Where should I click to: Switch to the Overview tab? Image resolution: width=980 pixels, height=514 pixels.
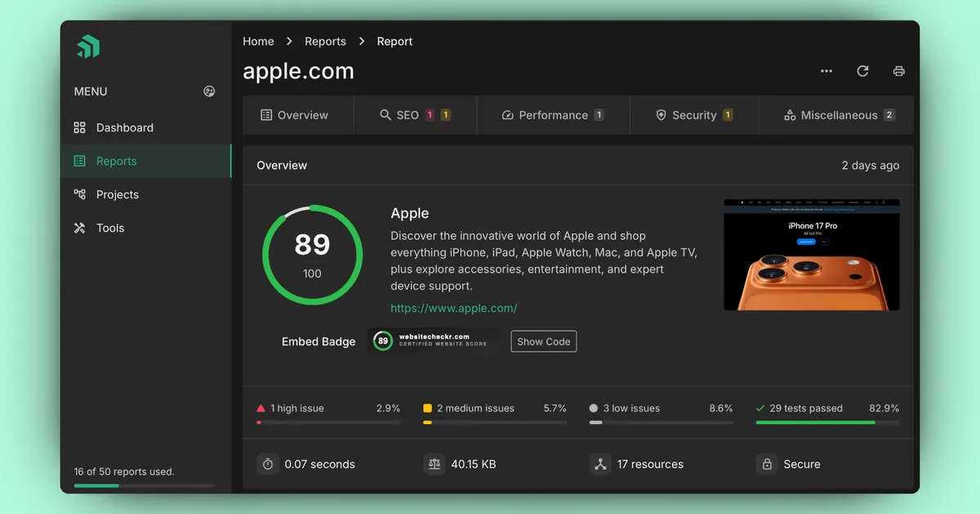click(295, 115)
